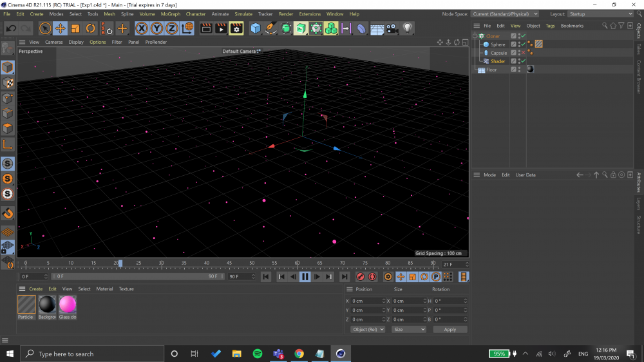Add Cube primitive from toolbar
The image size is (644, 362).
click(x=256, y=28)
